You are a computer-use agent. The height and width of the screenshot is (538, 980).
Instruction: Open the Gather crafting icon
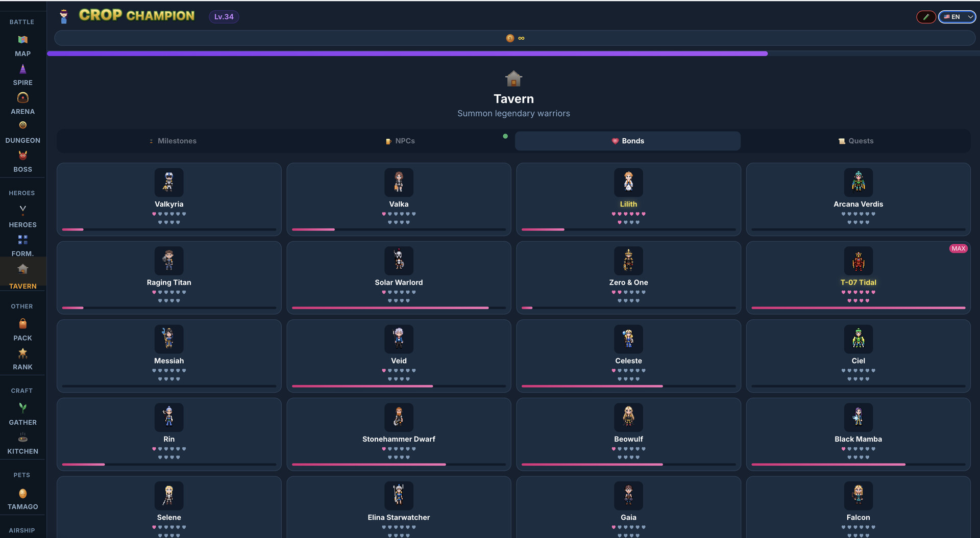pos(22,413)
